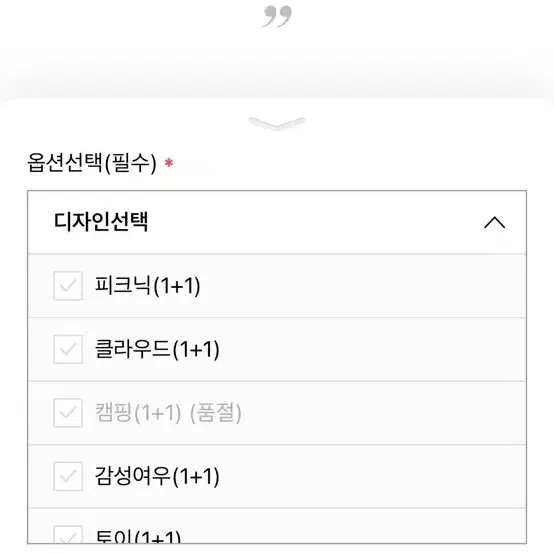554x554 pixels.
Task: Check the partially visible 토이(1+1) checkbox
Action: 68,534
